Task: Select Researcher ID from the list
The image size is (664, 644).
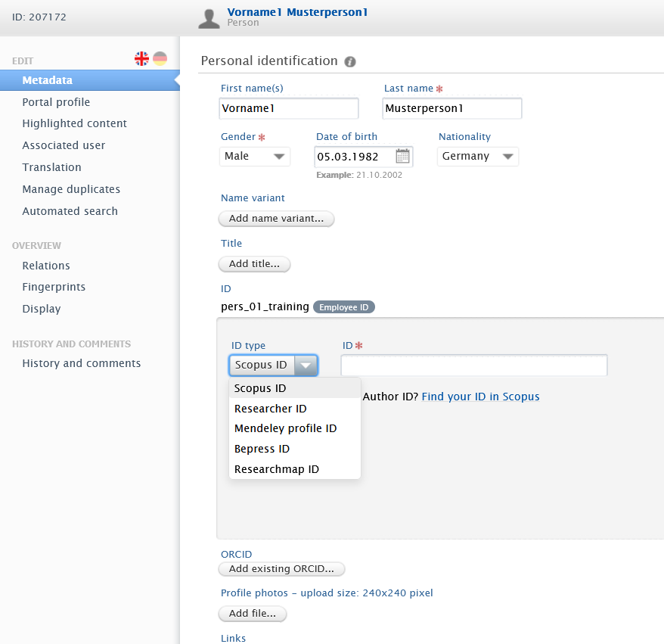Action: click(x=271, y=409)
